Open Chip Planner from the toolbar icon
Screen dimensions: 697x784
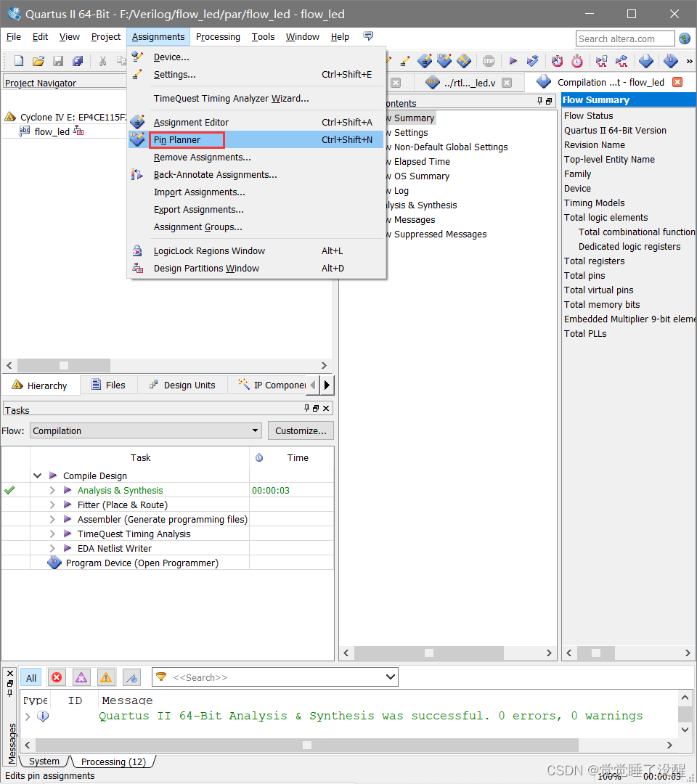[464, 61]
